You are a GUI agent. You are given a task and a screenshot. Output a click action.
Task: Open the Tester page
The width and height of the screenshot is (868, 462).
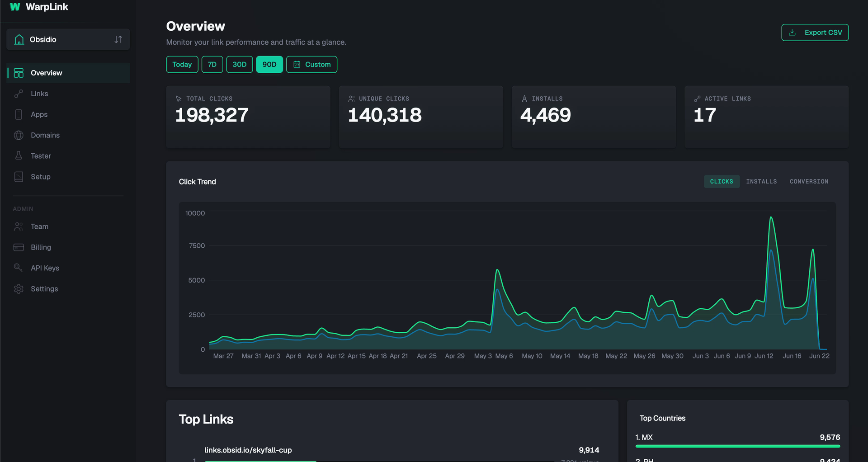69,156
